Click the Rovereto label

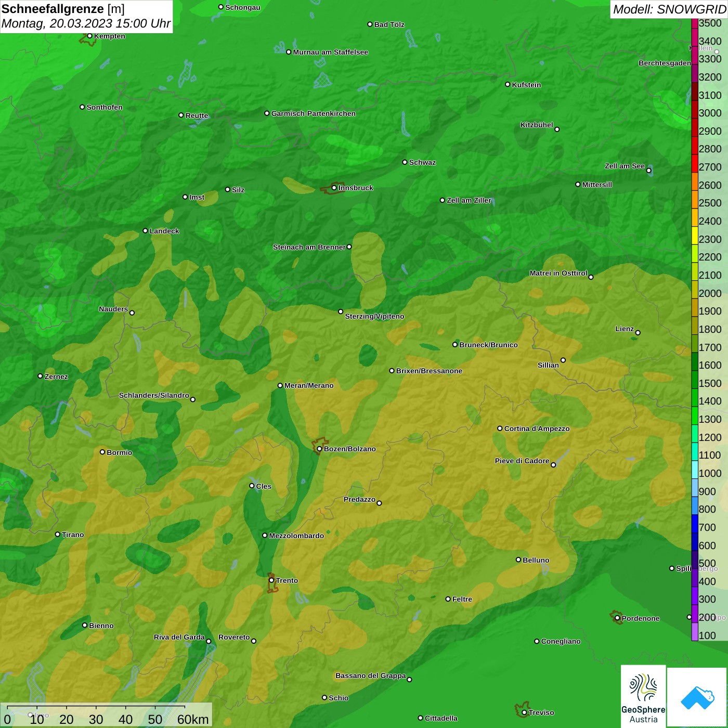234,637
